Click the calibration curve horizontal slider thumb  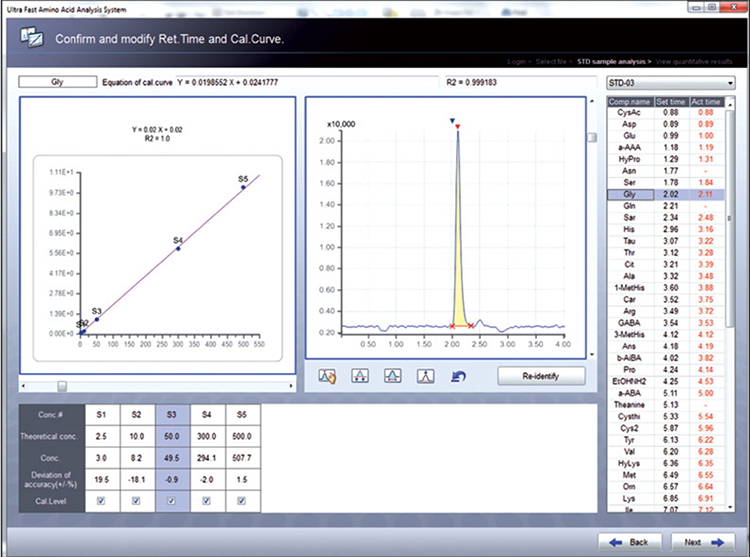click(62, 385)
